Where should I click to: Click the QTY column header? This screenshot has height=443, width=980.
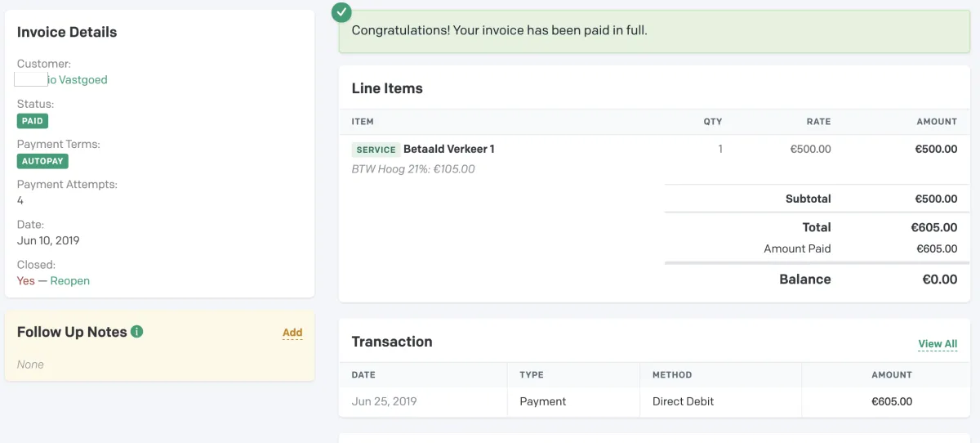[713, 122]
